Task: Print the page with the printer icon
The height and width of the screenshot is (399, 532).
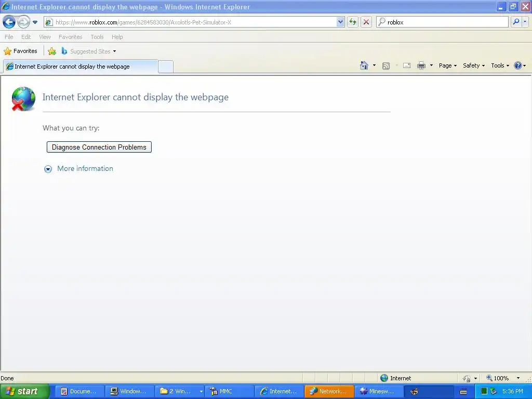Action: [421, 65]
